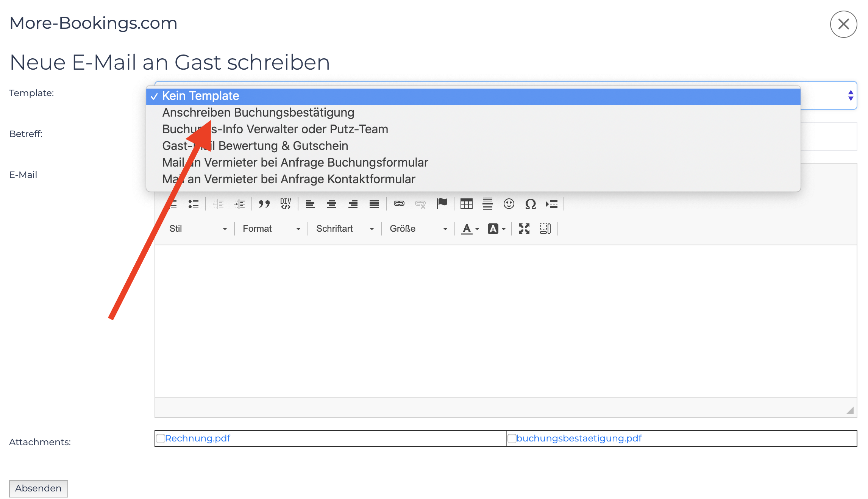Open the Schriftart font dropdown

pyautogui.click(x=345, y=229)
